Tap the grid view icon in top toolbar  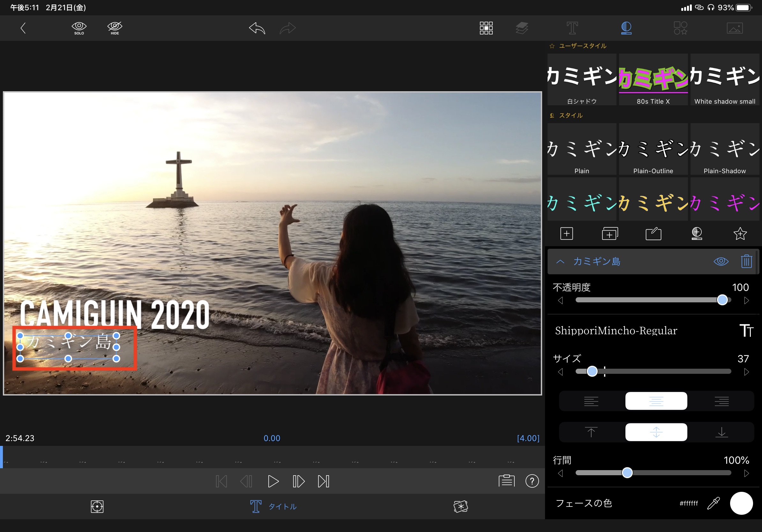tap(486, 28)
